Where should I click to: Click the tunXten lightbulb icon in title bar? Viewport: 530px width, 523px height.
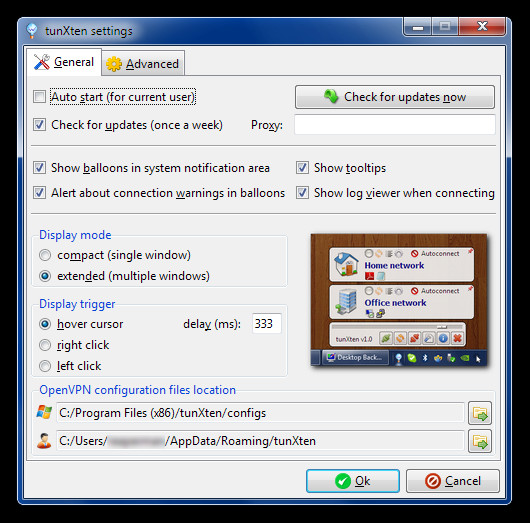(32, 31)
